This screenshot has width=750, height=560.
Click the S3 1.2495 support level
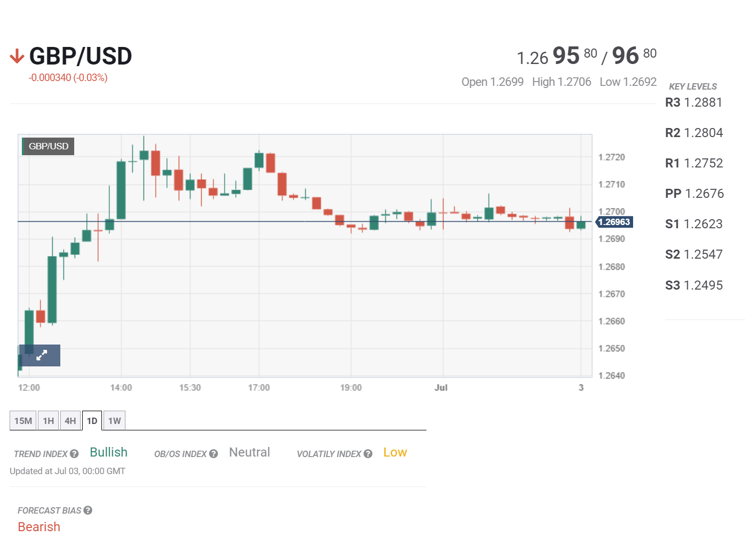pyautogui.click(x=694, y=285)
